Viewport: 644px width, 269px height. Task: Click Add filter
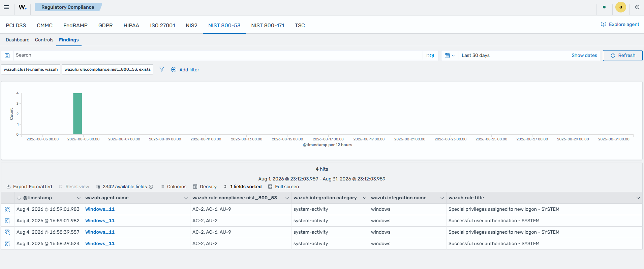[185, 70]
